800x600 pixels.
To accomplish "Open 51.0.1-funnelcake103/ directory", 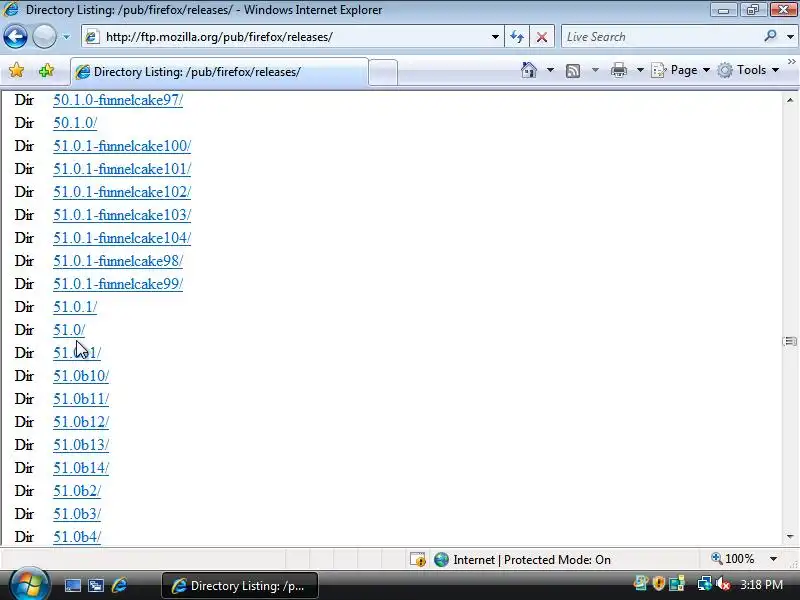I will [122, 215].
